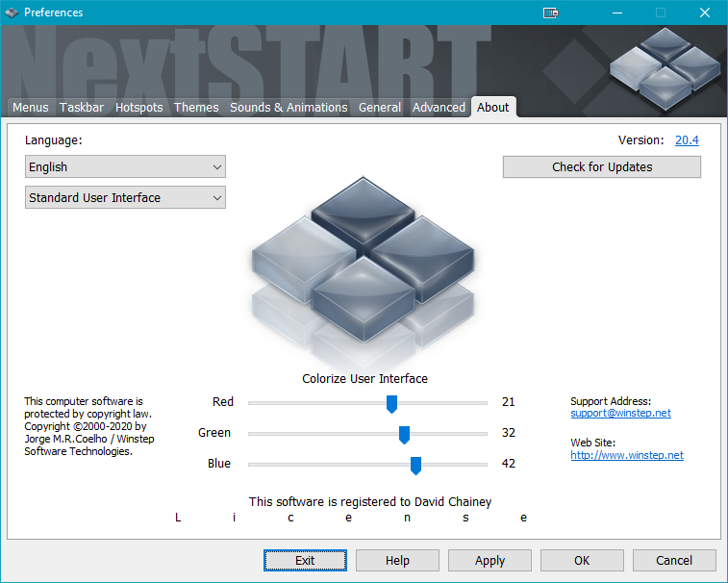Click the version 20.4 link
Viewport: 728px width, 583px height.
pyautogui.click(x=687, y=139)
